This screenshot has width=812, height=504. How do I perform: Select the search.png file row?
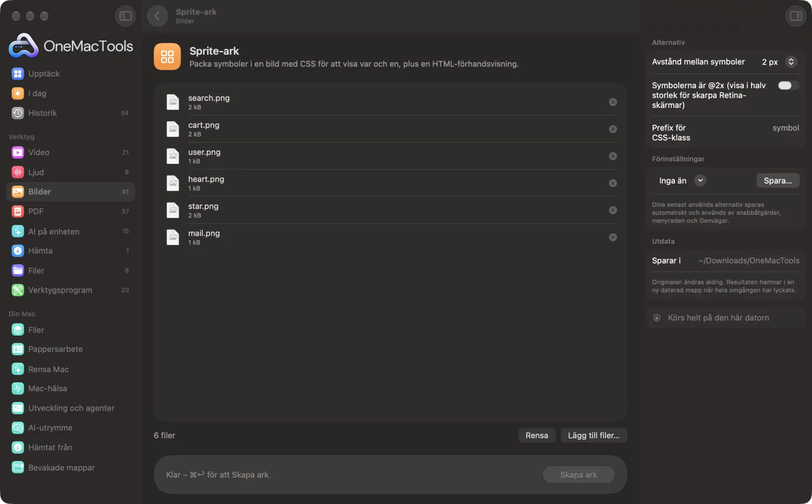[x=392, y=102]
